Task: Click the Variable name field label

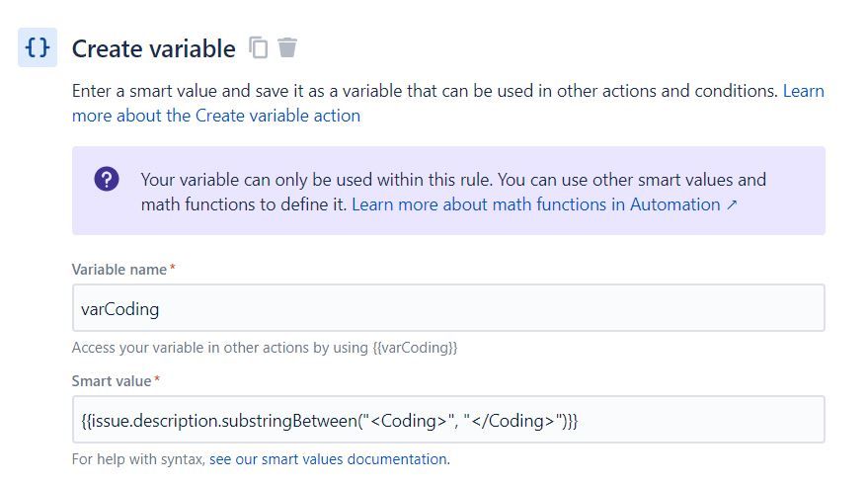Action: tap(118, 270)
